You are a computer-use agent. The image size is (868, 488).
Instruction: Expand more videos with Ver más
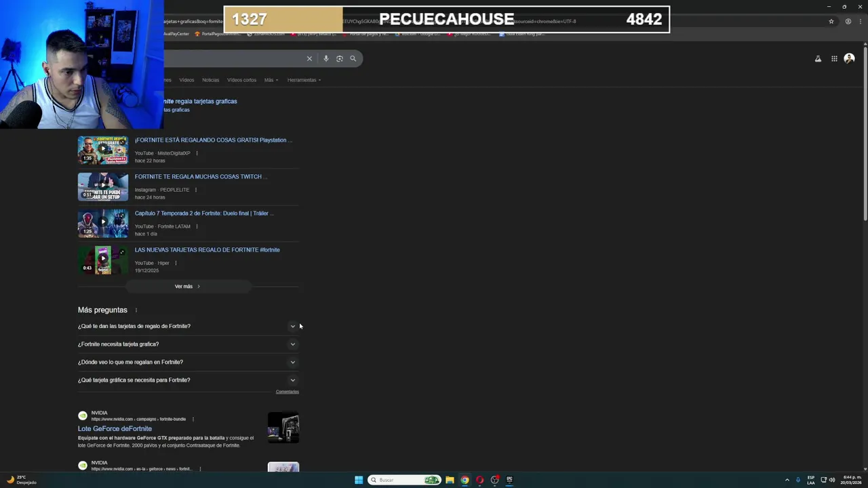[x=188, y=286]
